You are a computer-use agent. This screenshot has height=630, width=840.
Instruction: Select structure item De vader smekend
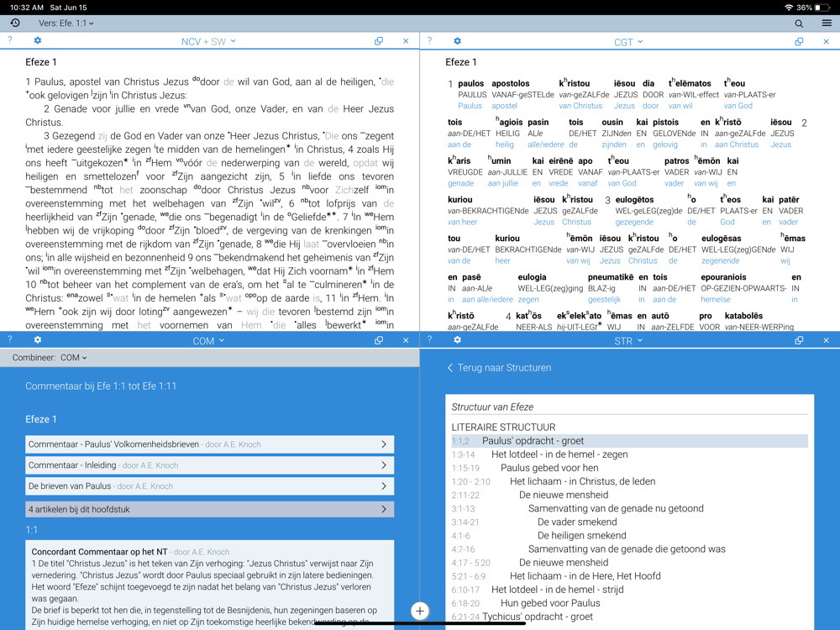[577, 522]
